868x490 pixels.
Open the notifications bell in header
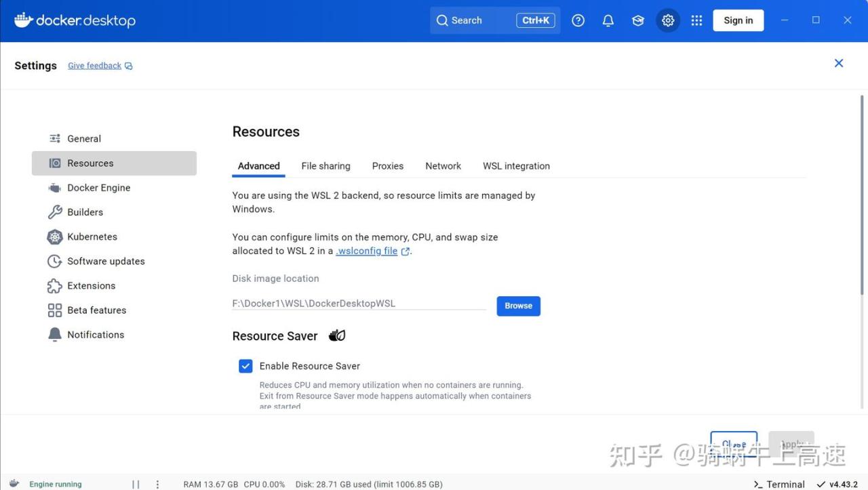(x=608, y=20)
